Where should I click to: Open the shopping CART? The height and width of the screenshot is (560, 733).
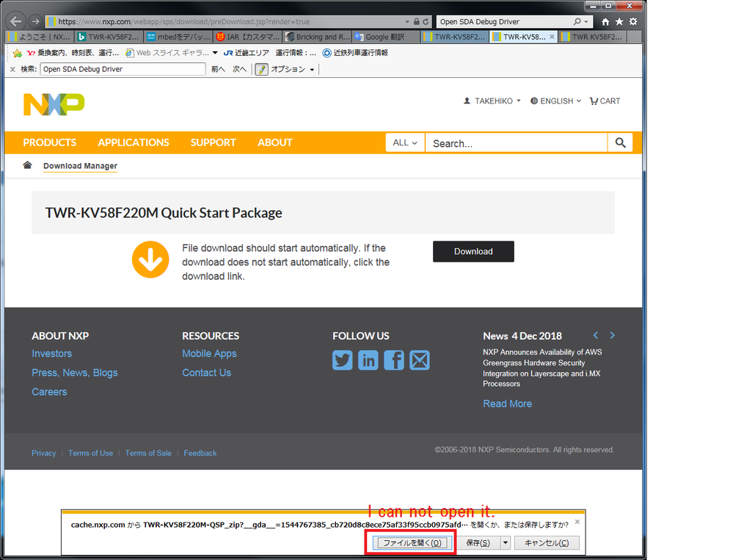point(605,101)
